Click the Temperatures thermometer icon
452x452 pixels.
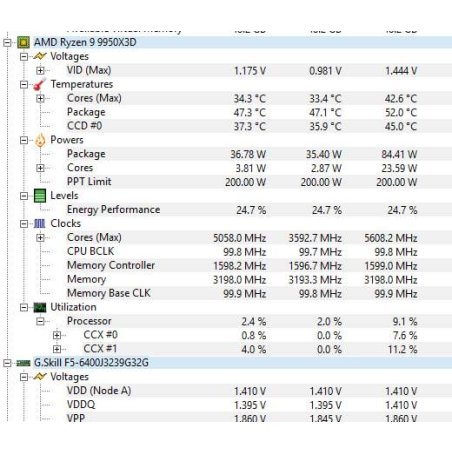(x=40, y=84)
